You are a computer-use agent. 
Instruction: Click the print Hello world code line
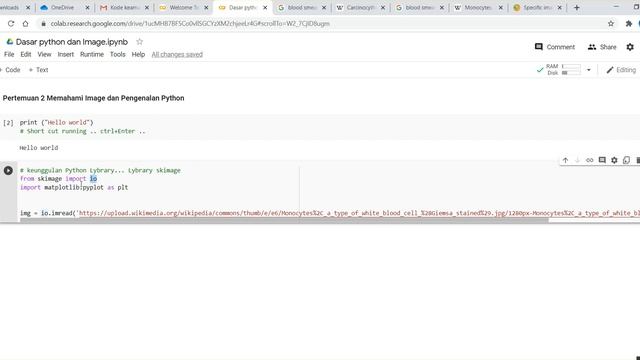[56, 122]
